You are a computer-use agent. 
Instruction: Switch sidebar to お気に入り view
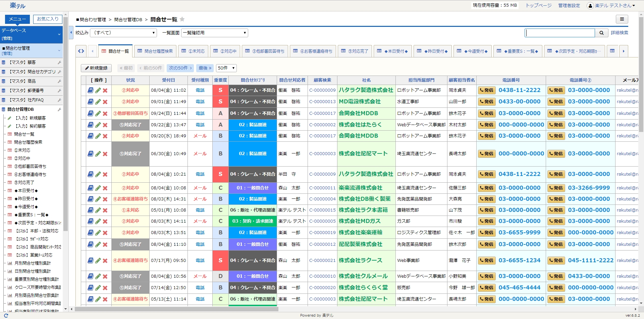coord(48,19)
